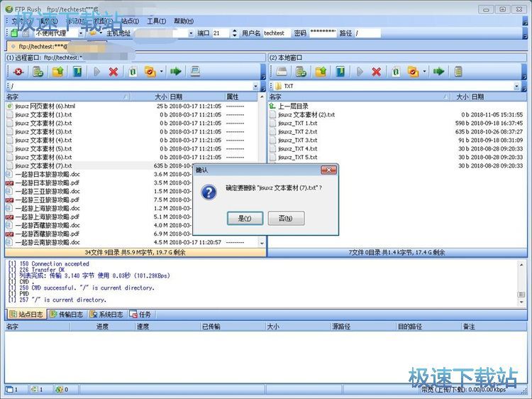
Task: Switch to the 任务 tab
Action: [x=140, y=315]
